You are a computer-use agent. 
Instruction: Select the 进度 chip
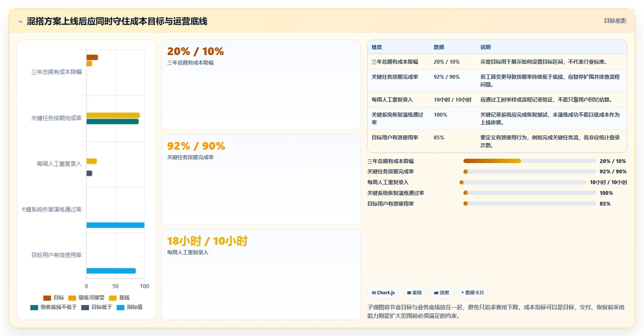442,293
